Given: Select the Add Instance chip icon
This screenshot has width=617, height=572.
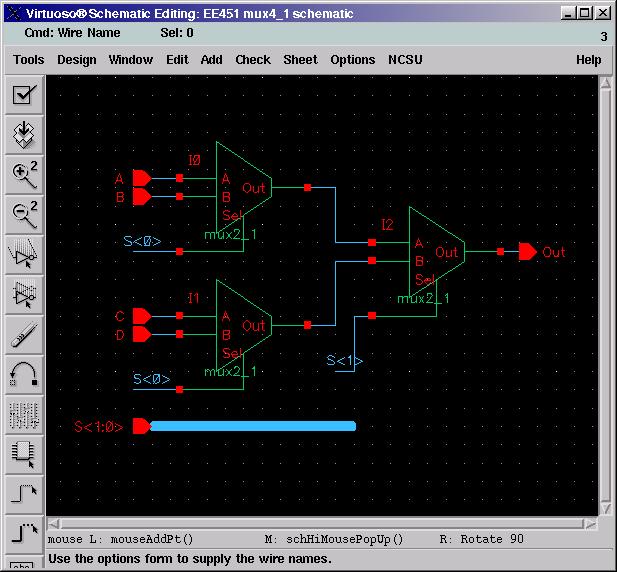Looking at the screenshot, I should 24,455.
